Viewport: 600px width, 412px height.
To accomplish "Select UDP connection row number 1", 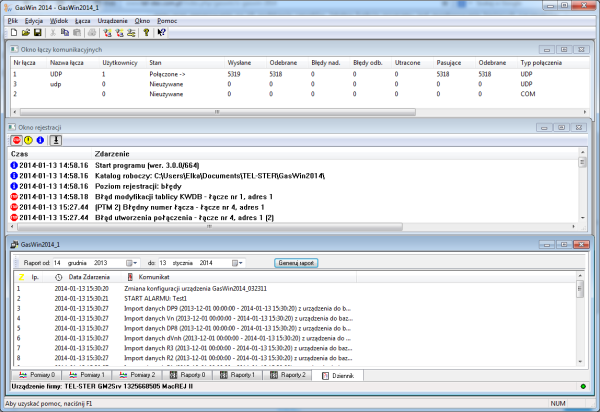I will [60, 74].
